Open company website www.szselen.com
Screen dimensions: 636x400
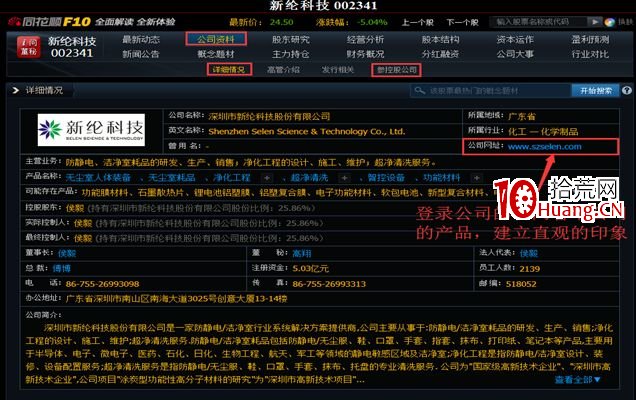coord(544,146)
